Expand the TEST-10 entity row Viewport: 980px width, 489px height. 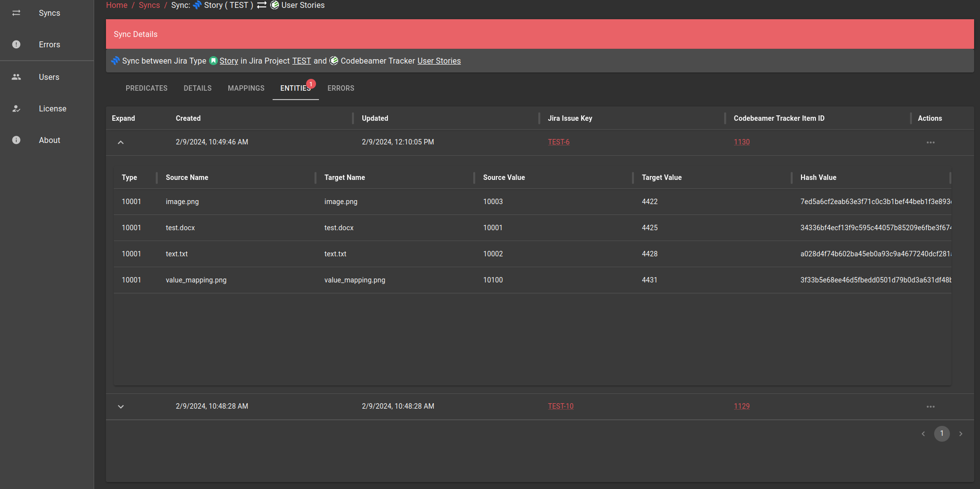(x=121, y=407)
